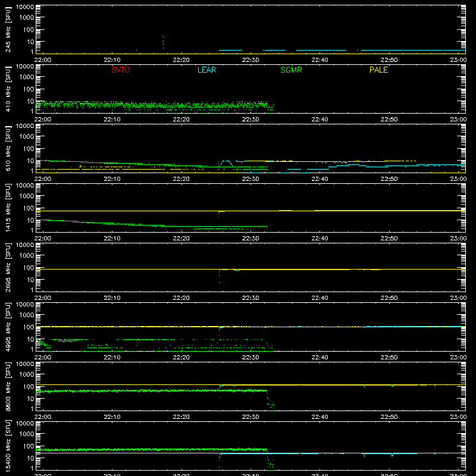Screen dimensions: 476x476
Task: Click 23:00 under the 245 MHz panel
Action: [458, 60]
